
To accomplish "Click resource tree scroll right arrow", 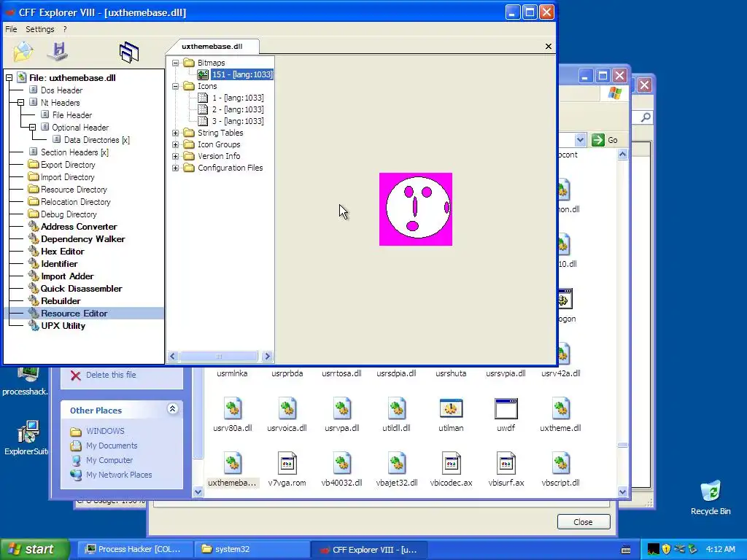I will [x=267, y=356].
